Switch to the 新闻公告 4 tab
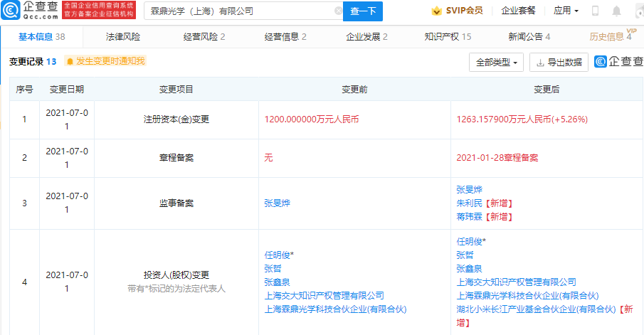 (x=529, y=37)
